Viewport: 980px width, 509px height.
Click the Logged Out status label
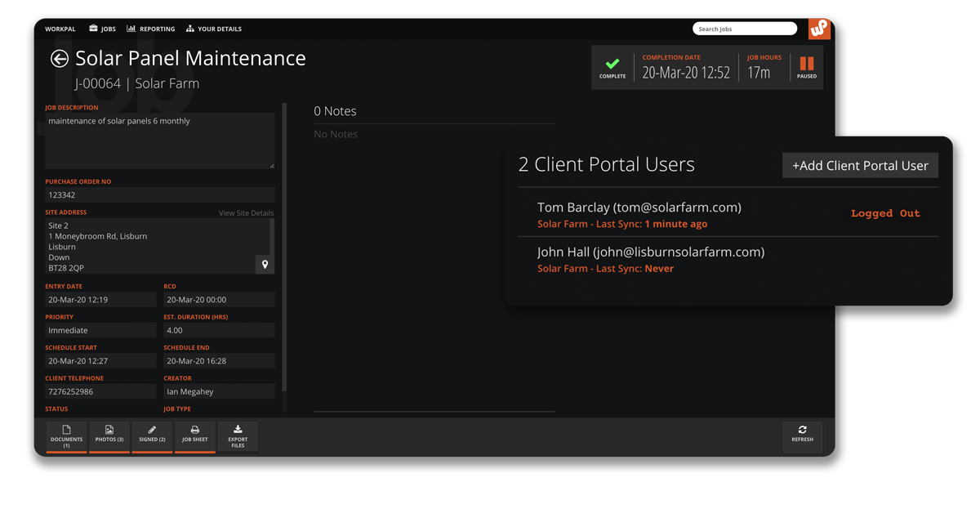coord(885,213)
